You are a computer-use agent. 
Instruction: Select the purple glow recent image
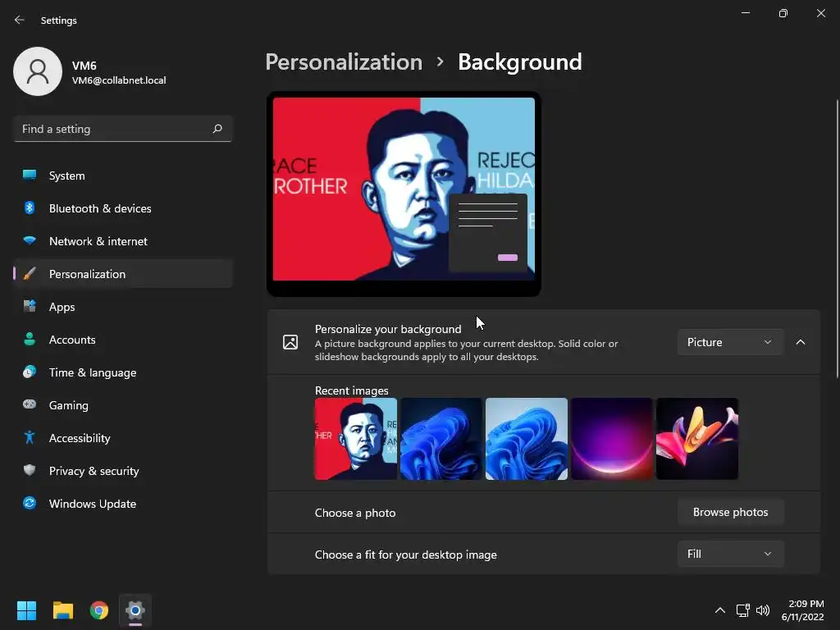(x=612, y=439)
